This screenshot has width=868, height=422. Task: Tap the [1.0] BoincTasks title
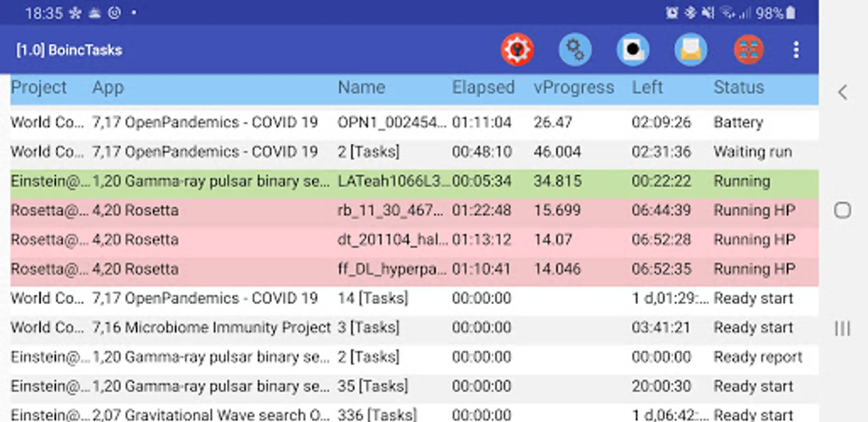(69, 50)
